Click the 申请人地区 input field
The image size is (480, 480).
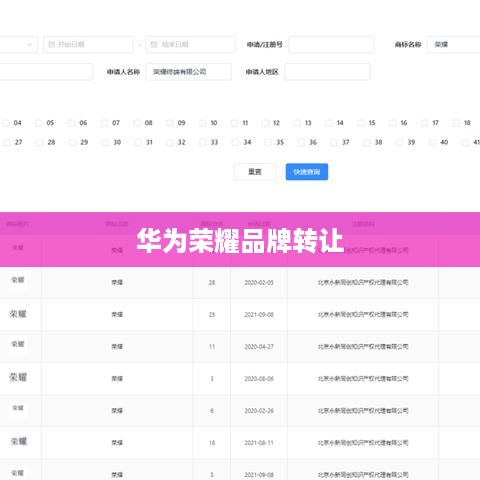pos(327,72)
